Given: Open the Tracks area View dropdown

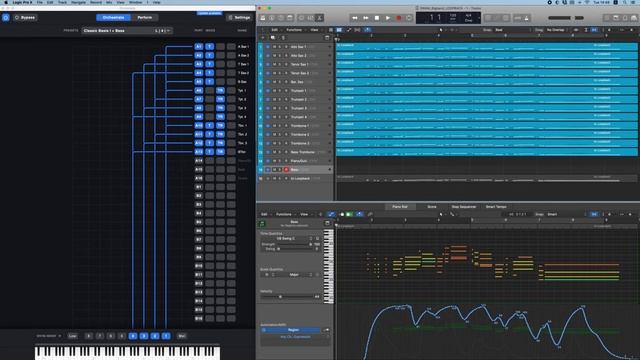Looking at the screenshot, I should pyautogui.click(x=315, y=30).
